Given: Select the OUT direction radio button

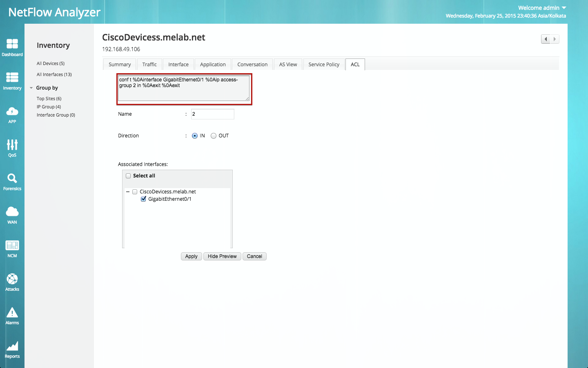Looking at the screenshot, I should (214, 136).
